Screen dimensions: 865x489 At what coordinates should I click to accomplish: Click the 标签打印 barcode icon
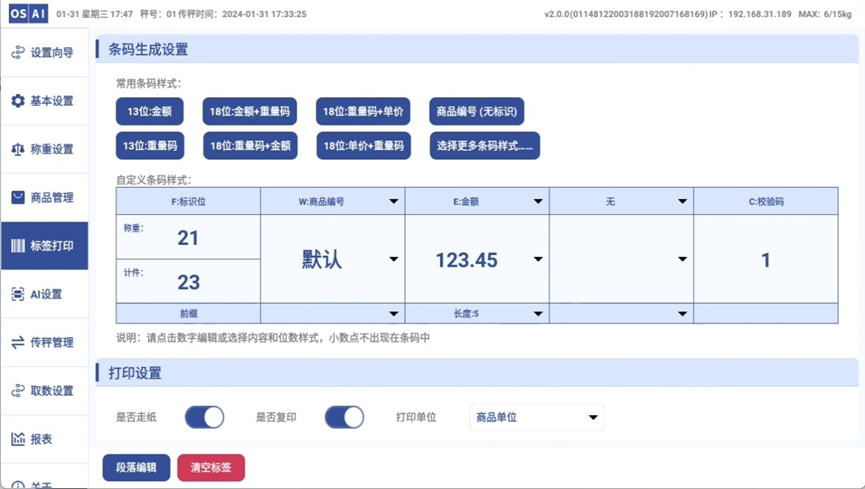[18, 246]
